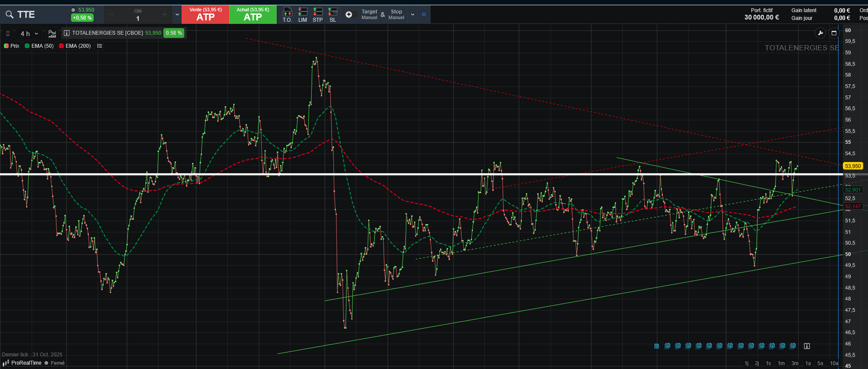Select the LIM limit order icon
This screenshot has width=868, height=369.
(303, 14)
